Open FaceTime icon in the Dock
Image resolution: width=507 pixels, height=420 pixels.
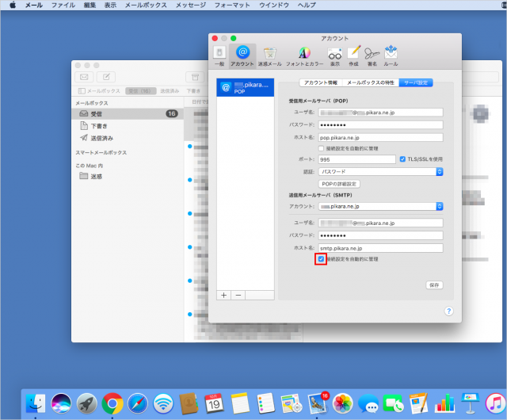click(394, 403)
